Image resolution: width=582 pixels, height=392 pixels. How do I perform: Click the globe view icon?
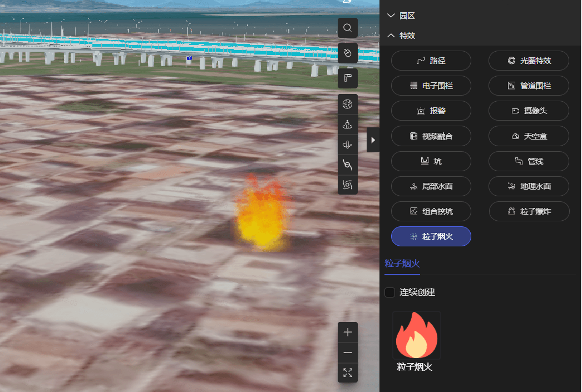(348, 104)
